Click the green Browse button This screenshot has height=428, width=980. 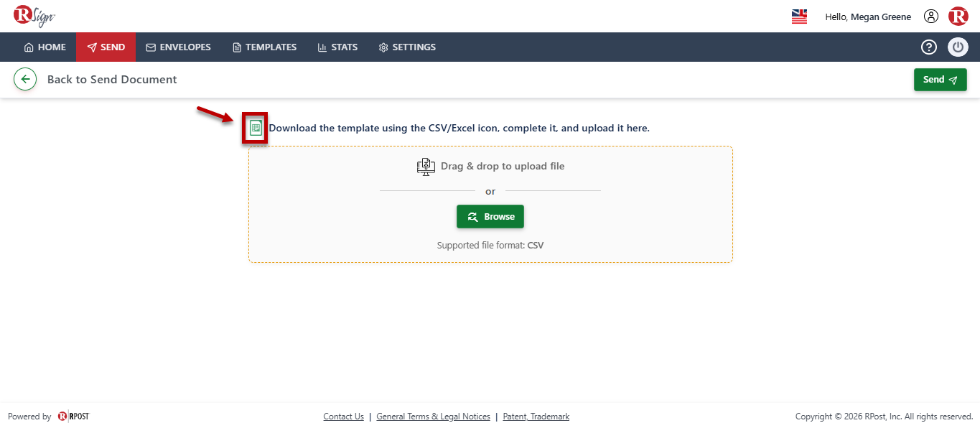tap(490, 217)
